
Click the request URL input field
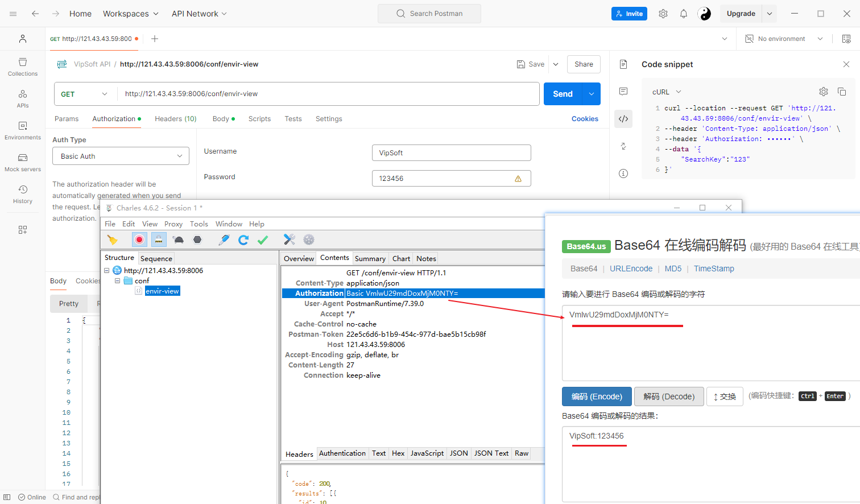[328, 94]
